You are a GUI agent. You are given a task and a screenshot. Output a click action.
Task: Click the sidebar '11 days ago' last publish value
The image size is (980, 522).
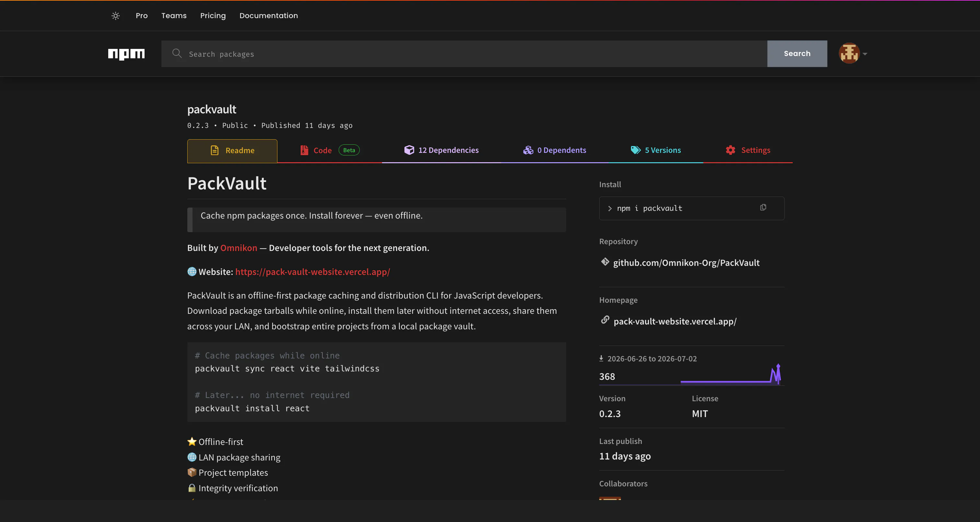[625, 456]
